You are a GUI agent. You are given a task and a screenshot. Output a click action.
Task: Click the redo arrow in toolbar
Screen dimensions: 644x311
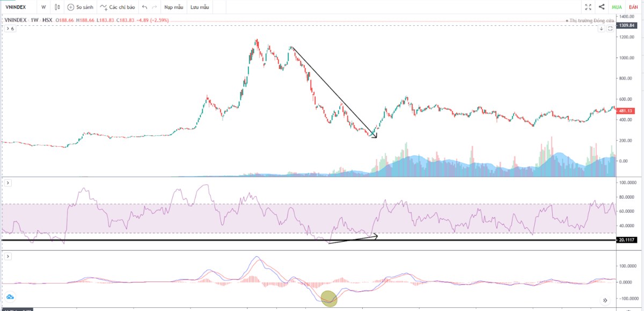pyautogui.click(x=155, y=8)
